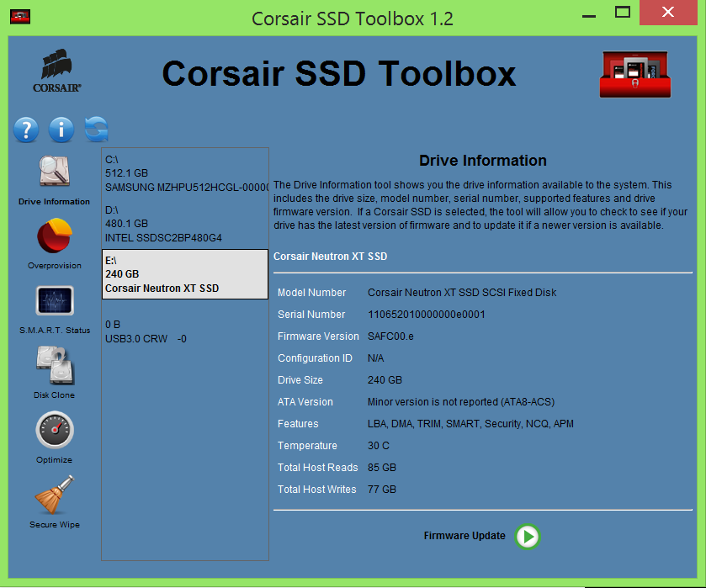Image resolution: width=706 pixels, height=588 pixels.
Task: Click the serial number value
Action: tap(426, 315)
